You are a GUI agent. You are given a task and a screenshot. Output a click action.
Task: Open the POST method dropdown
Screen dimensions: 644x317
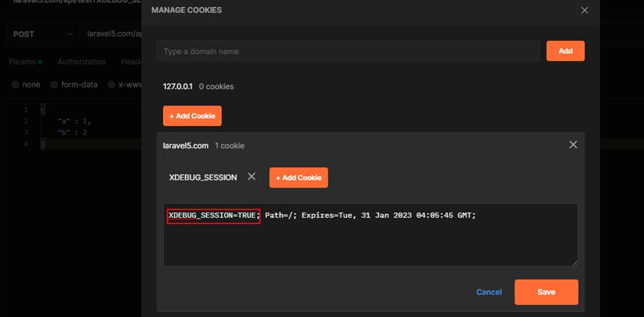click(x=43, y=34)
